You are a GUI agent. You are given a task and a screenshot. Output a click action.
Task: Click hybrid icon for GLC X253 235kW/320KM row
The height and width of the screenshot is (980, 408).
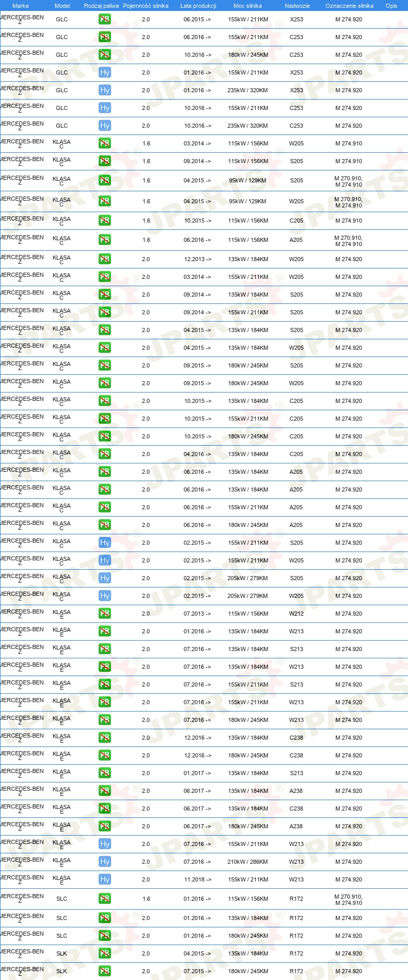104,91
